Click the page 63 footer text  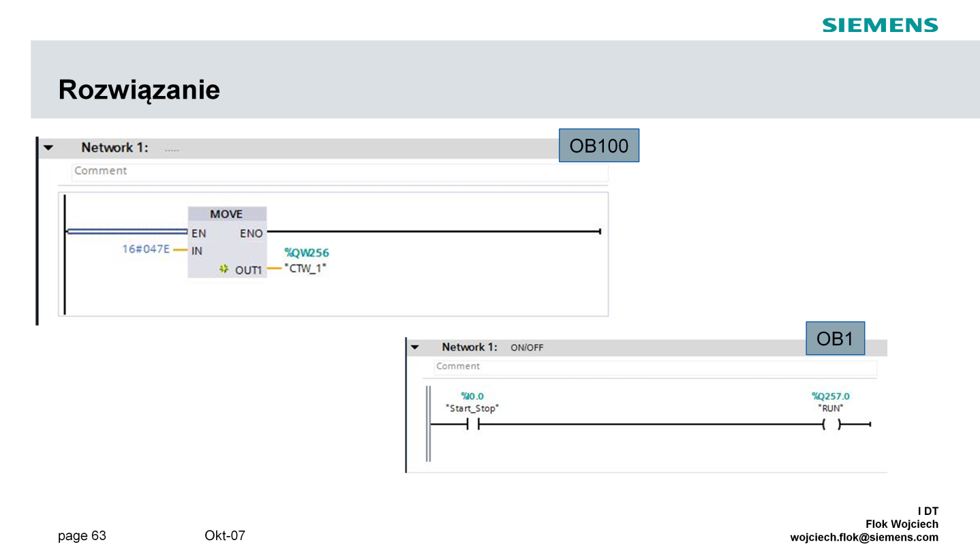pyautogui.click(x=82, y=536)
